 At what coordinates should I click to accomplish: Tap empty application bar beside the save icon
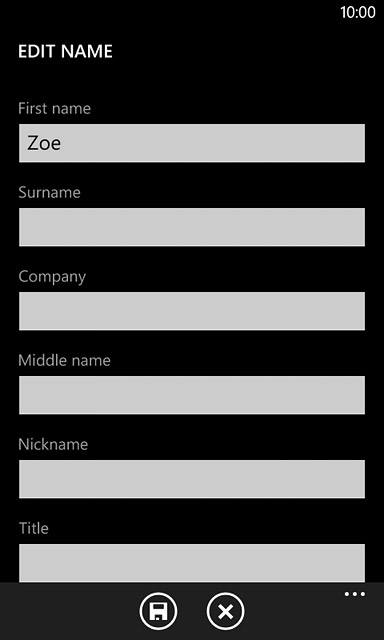tap(69, 611)
